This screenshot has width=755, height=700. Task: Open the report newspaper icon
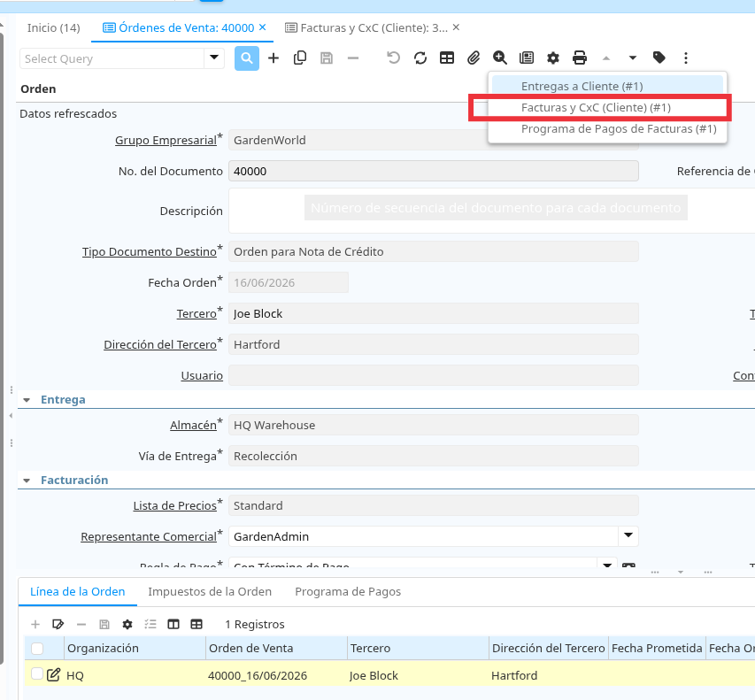[527, 58]
